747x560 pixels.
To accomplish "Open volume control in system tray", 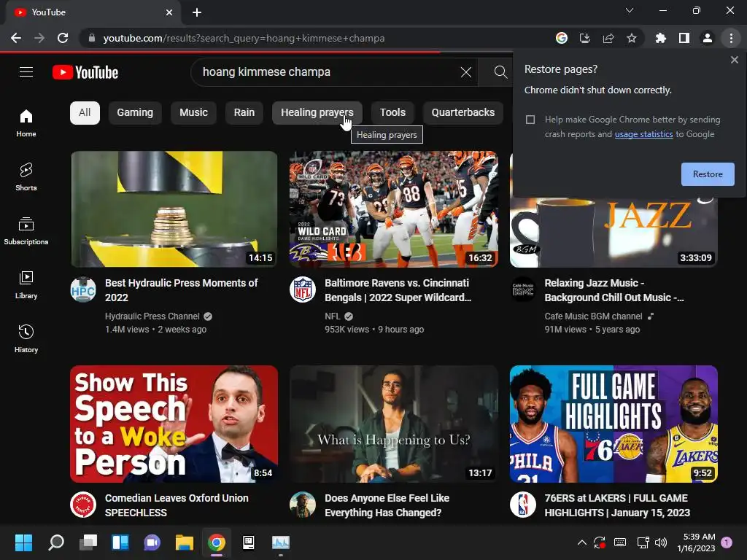I will (661, 542).
